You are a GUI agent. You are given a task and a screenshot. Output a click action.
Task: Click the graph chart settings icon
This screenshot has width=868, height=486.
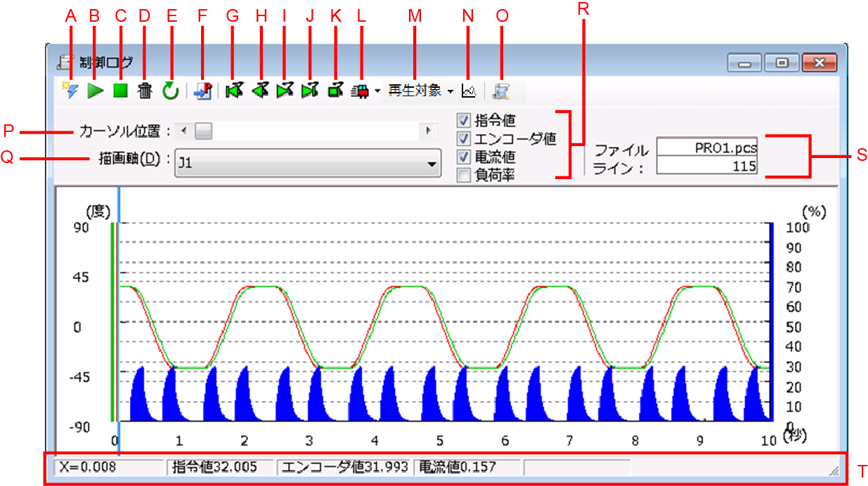pyautogui.click(x=469, y=91)
